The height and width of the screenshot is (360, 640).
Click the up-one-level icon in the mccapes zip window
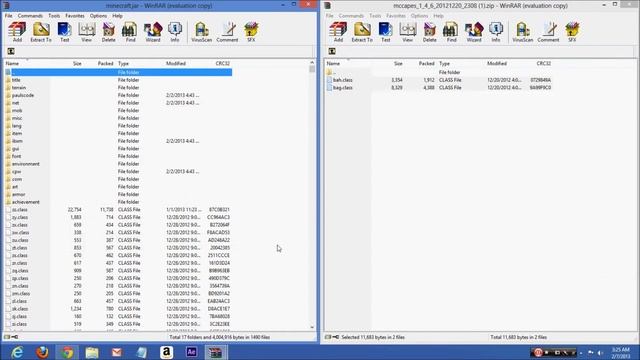click(x=332, y=51)
